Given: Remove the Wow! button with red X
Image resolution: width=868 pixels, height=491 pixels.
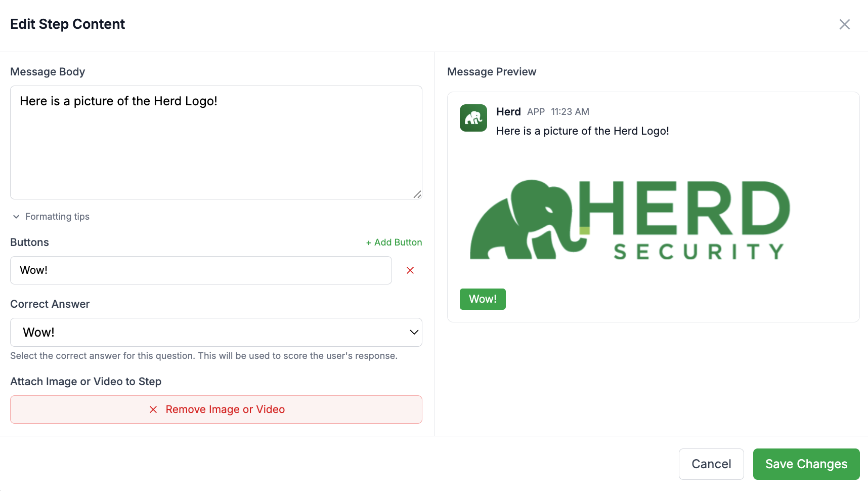Looking at the screenshot, I should [x=410, y=270].
